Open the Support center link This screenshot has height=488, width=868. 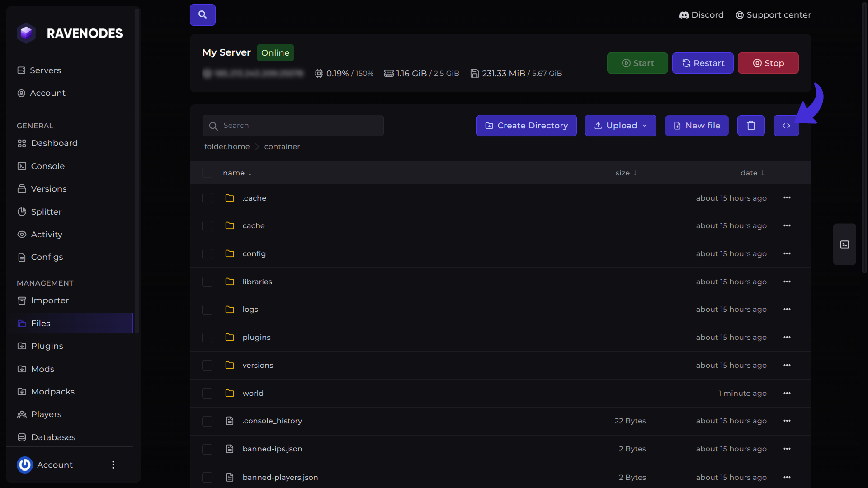point(773,15)
